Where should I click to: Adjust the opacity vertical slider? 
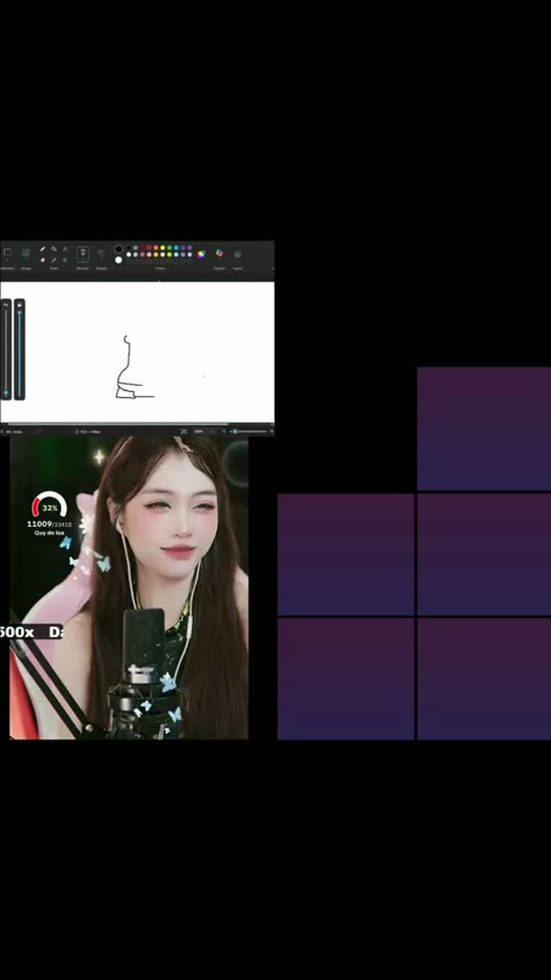[x=19, y=350]
